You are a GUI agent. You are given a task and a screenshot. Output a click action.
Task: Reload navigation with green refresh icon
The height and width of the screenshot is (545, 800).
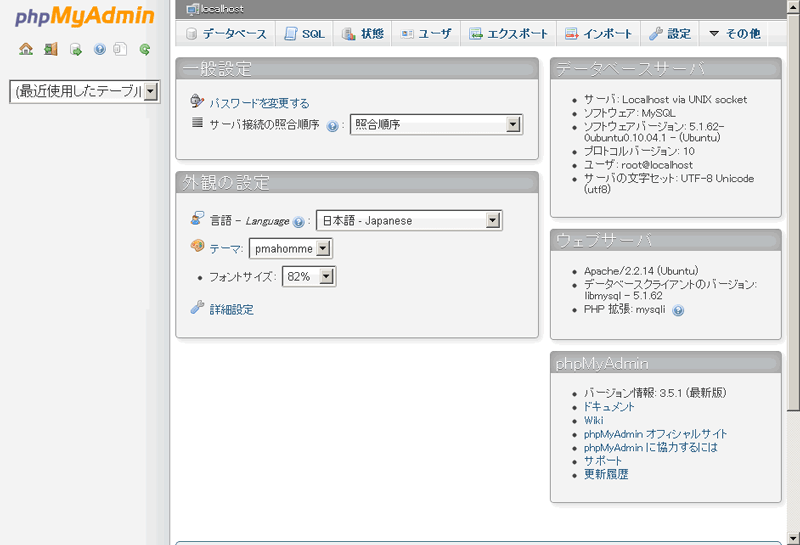(x=144, y=49)
